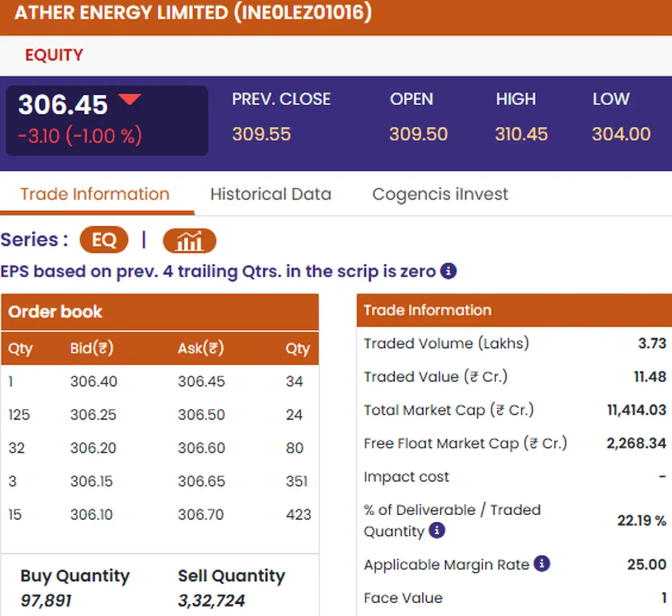Click the Face Value label
The height and width of the screenshot is (616, 672).
click(403, 598)
